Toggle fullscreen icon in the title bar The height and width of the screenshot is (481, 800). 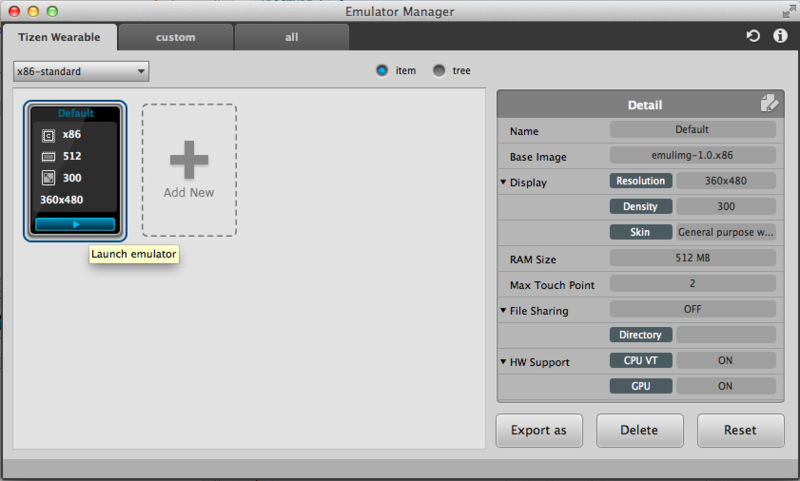[789, 11]
